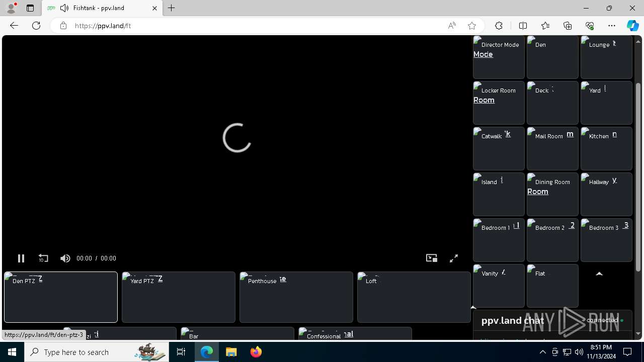Switch to the Lounge camera
This screenshot has height=362, width=644.
[606, 57]
